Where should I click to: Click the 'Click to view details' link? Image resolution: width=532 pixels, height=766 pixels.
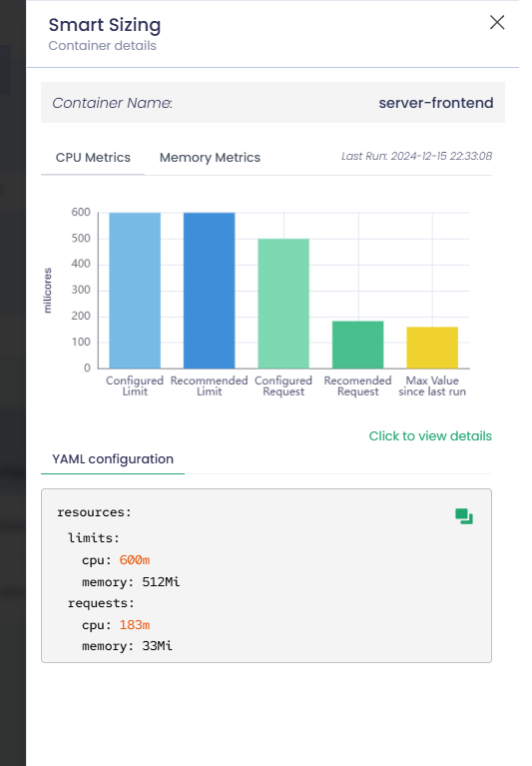(x=430, y=435)
